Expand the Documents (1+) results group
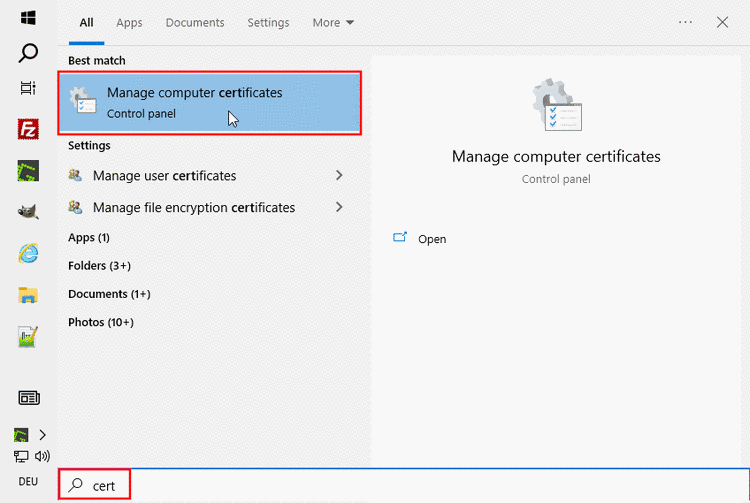The width and height of the screenshot is (750, 503). pos(110,294)
